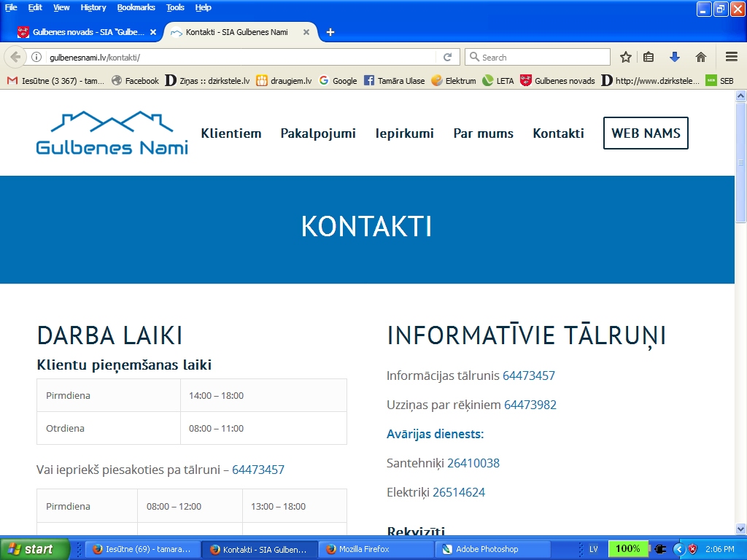
Task: Click the Gulbenes Nami site logo
Action: 111,133
